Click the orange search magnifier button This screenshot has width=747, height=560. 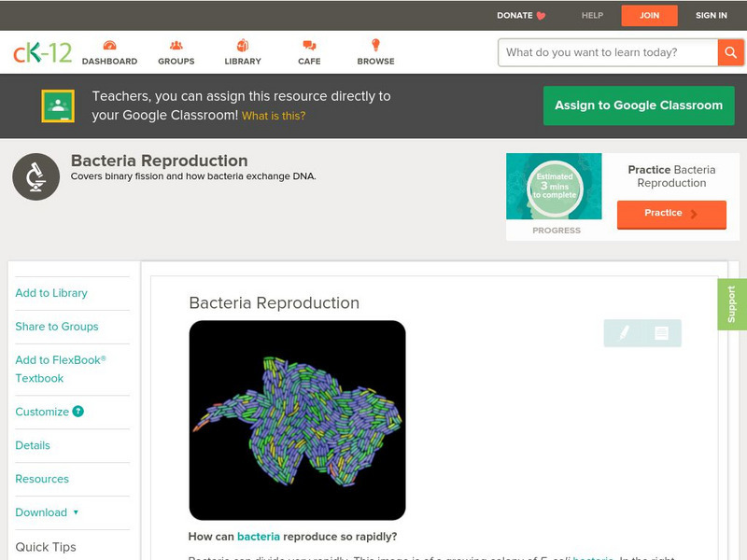pyautogui.click(x=730, y=52)
